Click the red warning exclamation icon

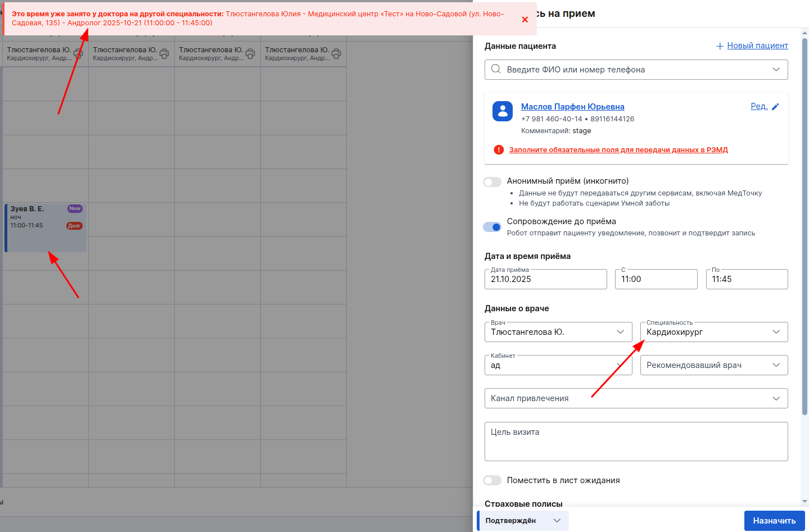tap(499, 150)
